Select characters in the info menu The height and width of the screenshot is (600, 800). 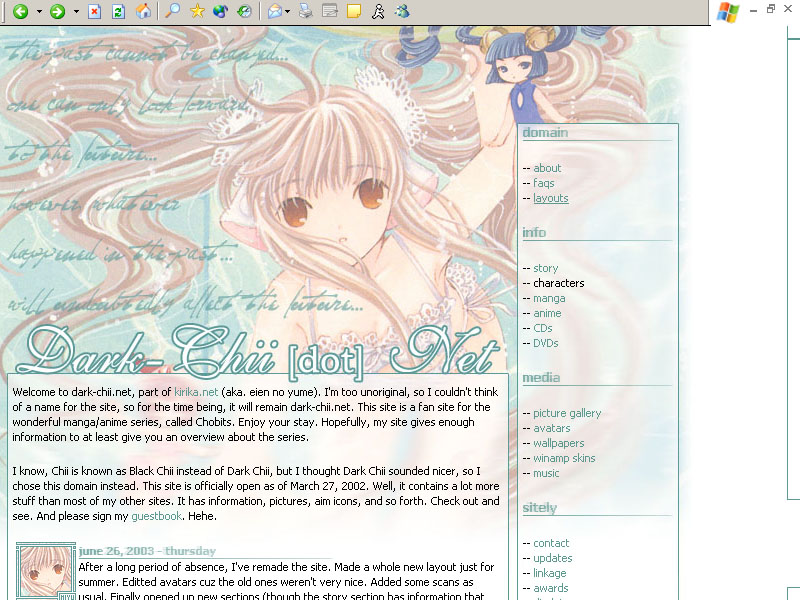pos(558,283)
